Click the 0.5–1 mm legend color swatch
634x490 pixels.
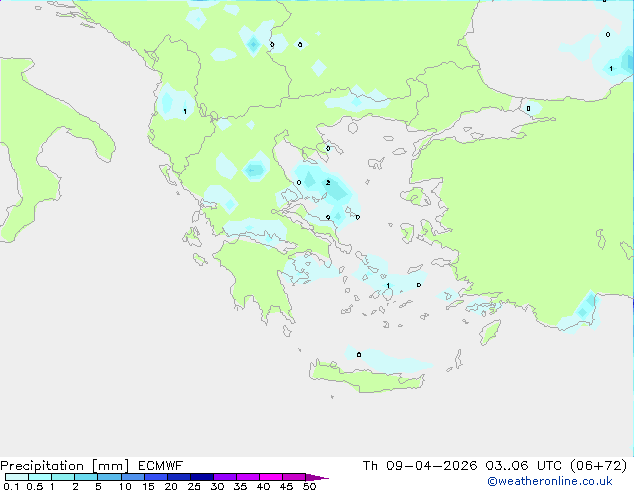pyautogui.click(x=40, y=477)
